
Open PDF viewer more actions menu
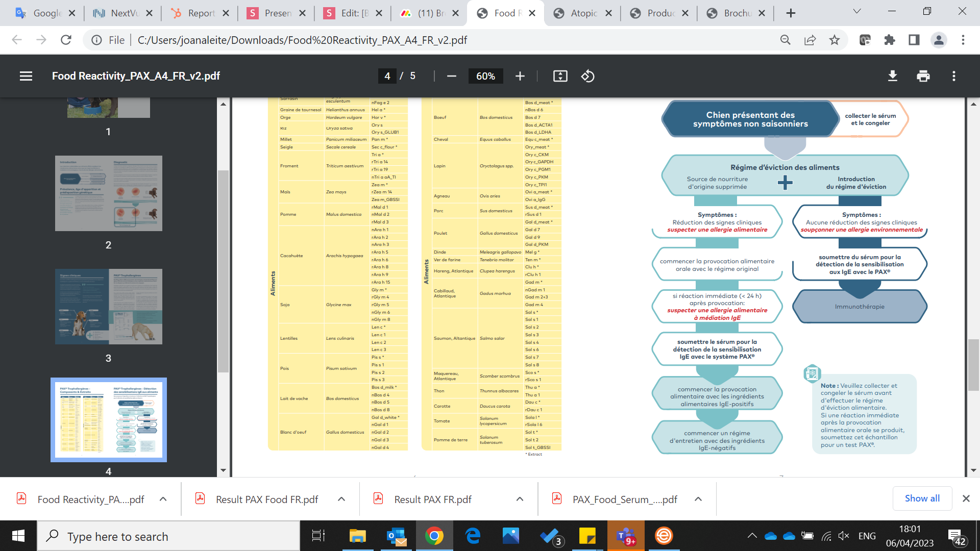[x=953, y=76]
